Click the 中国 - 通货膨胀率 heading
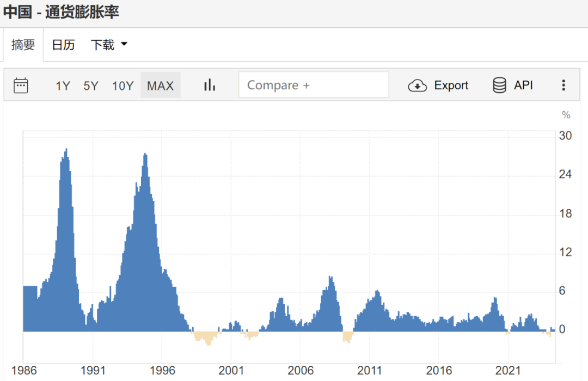 click(x=61, y=12)
